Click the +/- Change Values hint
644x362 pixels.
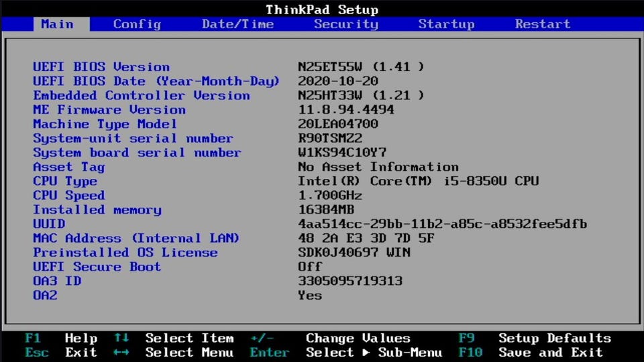coord(330,338)
